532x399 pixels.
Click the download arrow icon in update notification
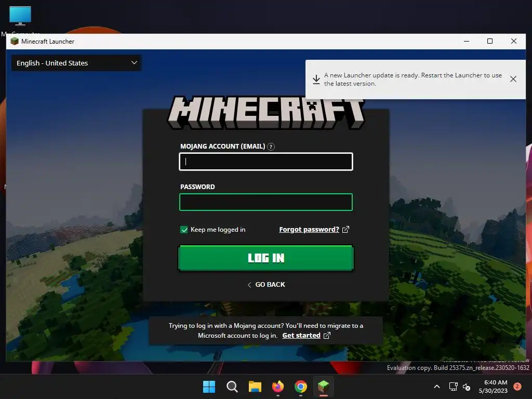[316, 79]
